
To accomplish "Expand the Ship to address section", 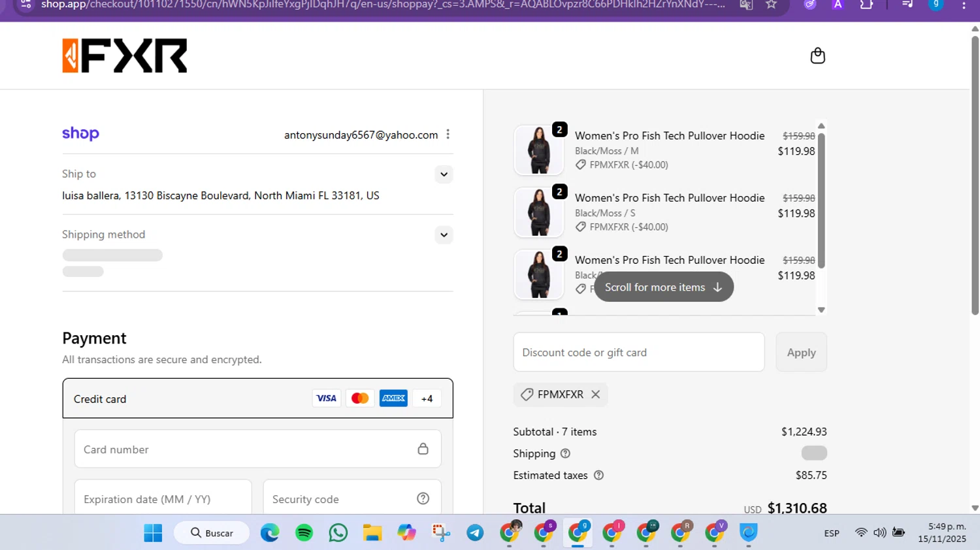I will [x=444, y=174].
